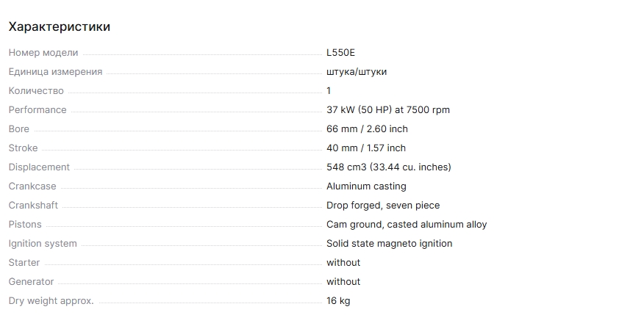Click the model number value L550E
Screen dimensions: 644x315
pos(341,53)
